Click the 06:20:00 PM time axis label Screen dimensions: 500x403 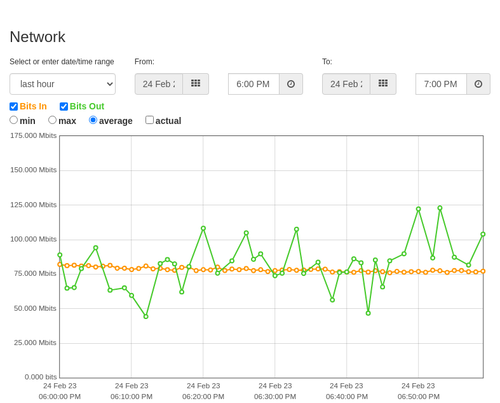tap(203, 397)
